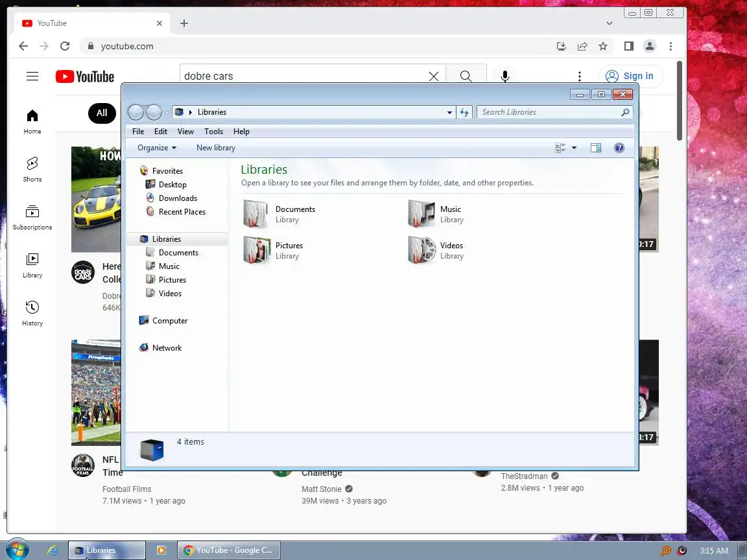Click Chrome share page icon

(x=582, y=46)
